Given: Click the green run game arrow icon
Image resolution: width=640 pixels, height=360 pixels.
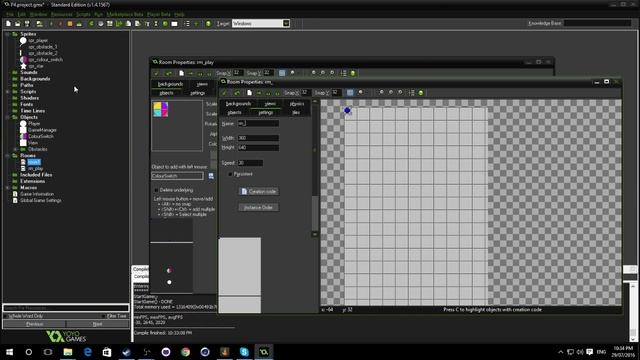Looking at the screenshot, I should (51, 24).
